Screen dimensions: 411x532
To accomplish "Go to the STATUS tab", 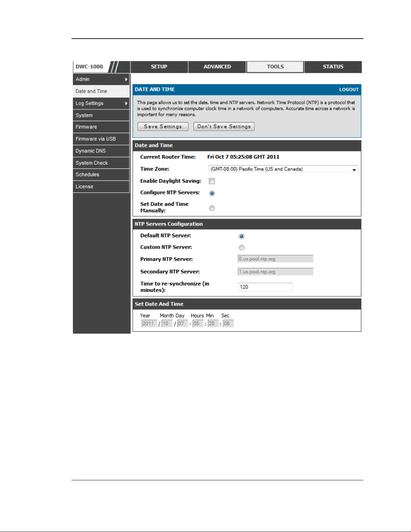I will [x=333, y=67].
